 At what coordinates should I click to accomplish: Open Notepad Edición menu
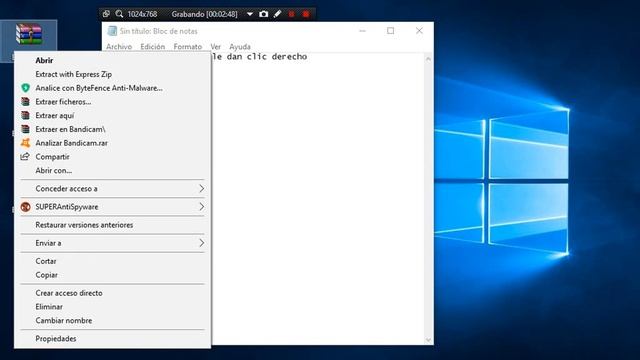pos(152,47)
